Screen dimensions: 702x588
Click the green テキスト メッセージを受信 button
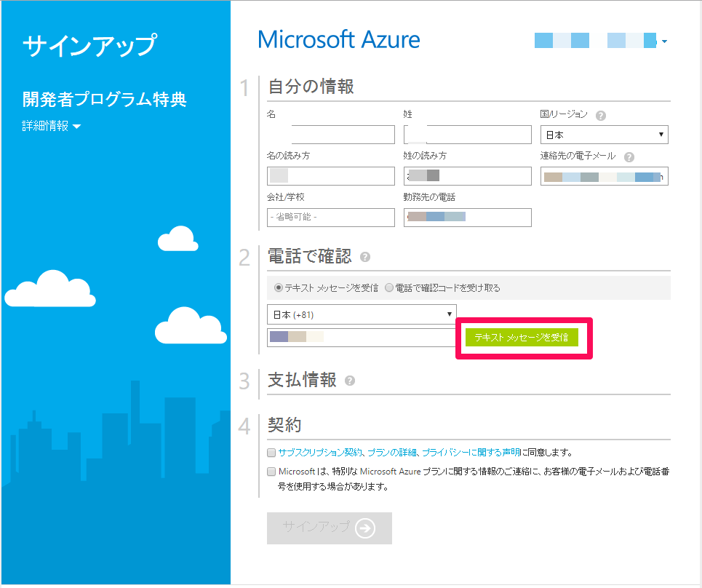(522, 337)
